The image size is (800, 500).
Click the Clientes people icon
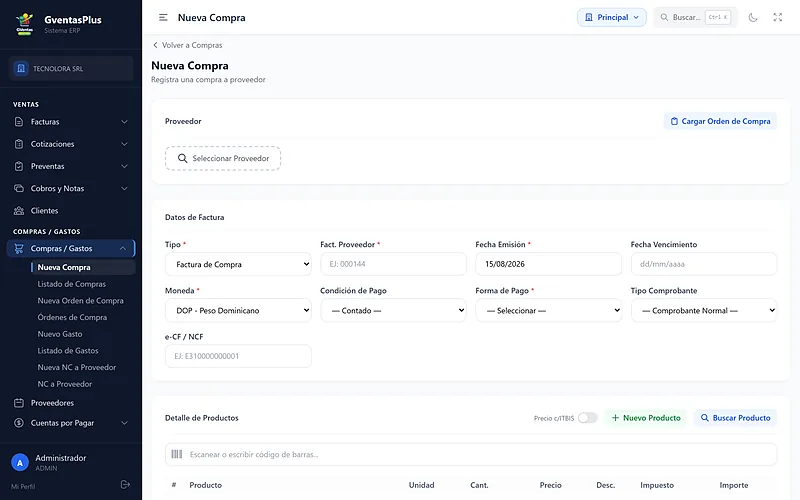[x=19, y=211]
